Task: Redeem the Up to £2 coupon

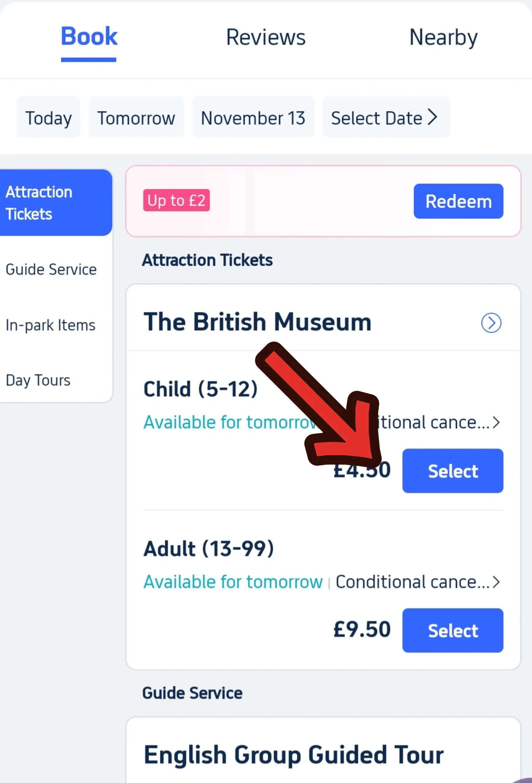Action: tap(458, 201)
